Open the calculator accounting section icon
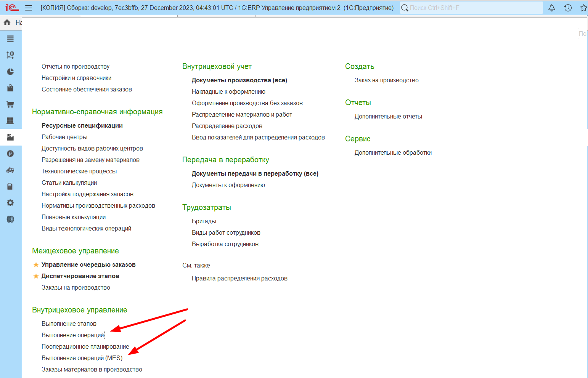The width and height of the screenshot is (588, 378). 10,186
